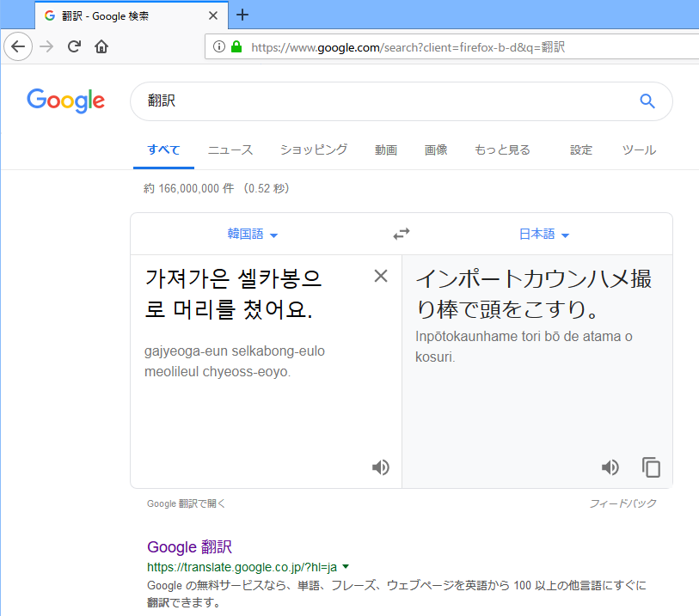Click the Google search box containing 翻訳

coord(378,101)
